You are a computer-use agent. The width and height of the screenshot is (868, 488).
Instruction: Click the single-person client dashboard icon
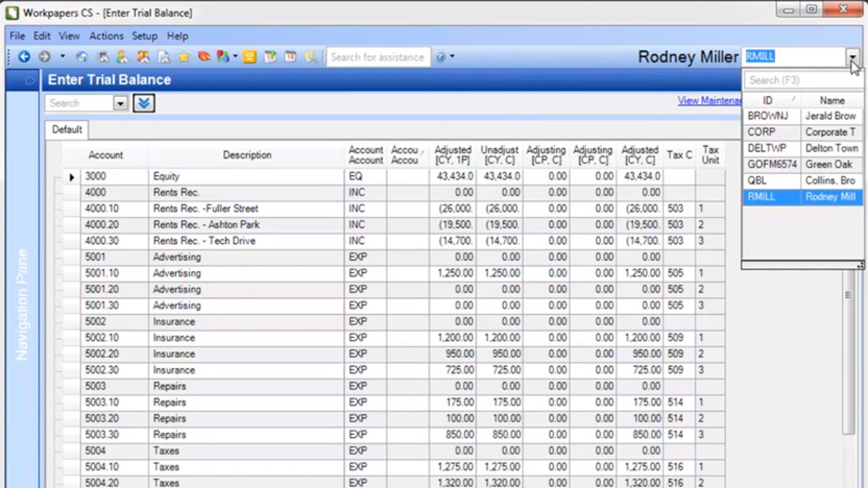pyautogui.click(x=122, y=57)
